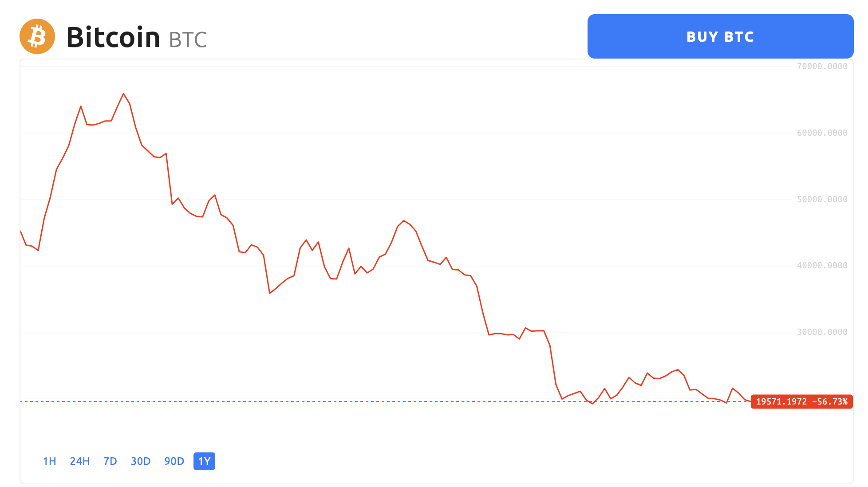The height and width of the screenshot is (487, 868).
Task: Select the 24H timeframe
Action: pos(80,461)
